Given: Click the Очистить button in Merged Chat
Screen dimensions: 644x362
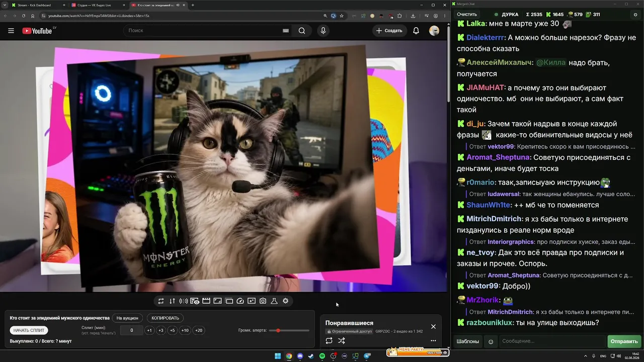Looking at the screenshot, I should point(467,15).
